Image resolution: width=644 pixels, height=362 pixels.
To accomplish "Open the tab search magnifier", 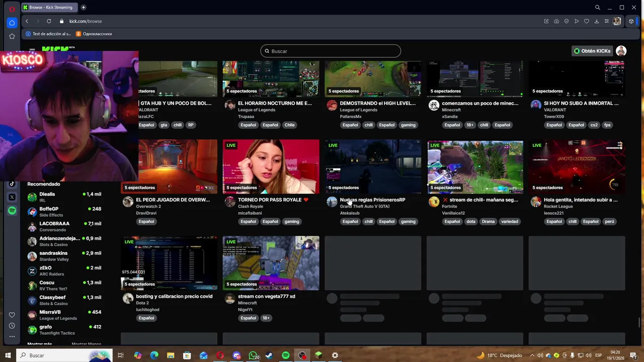I will coord(597,8).
